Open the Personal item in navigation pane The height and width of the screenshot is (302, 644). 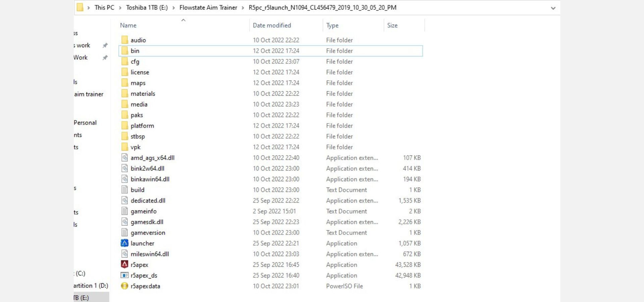(x=85, y=123)
